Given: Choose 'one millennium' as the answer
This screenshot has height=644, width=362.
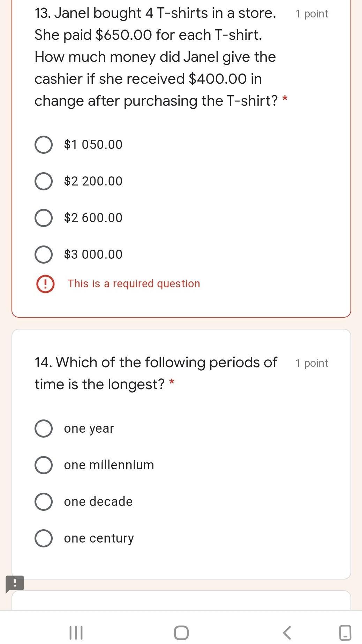Looking at the screenshot, I should point(44,465).
